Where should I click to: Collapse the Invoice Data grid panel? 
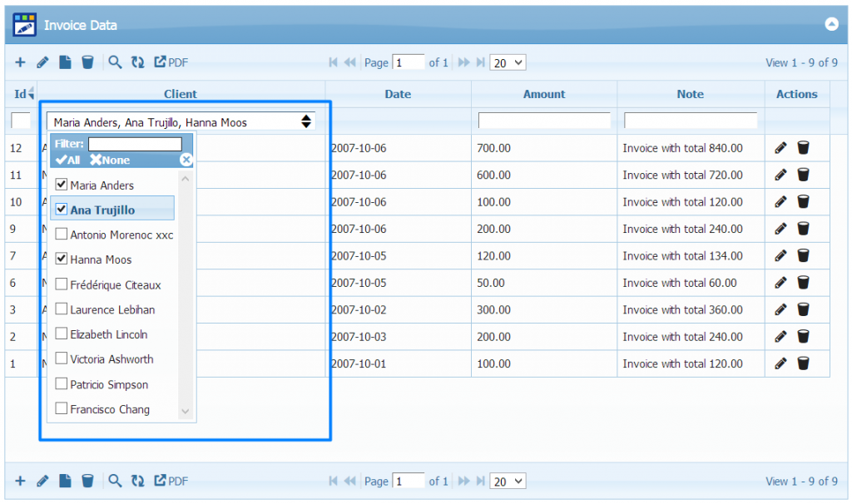pyautogui.click(x=831, y=24)
